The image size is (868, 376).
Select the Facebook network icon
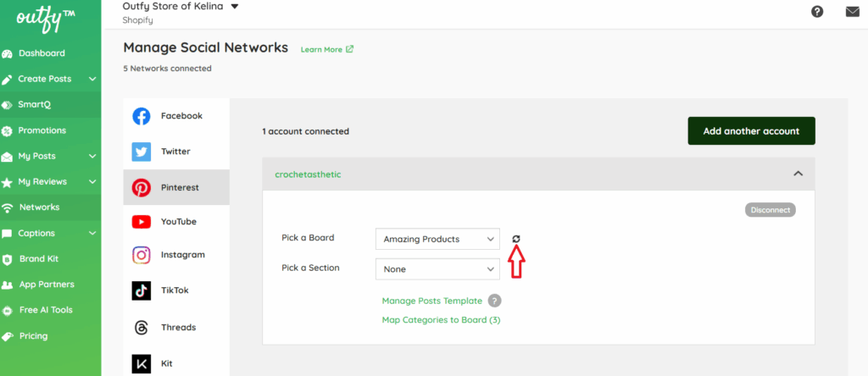point(142,116)
